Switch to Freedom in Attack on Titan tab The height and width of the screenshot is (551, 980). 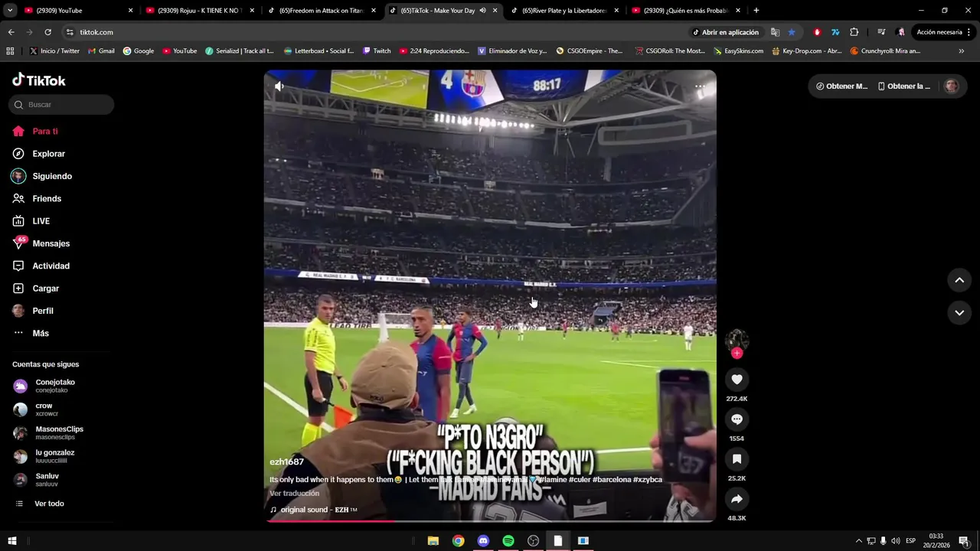(321, 11)
